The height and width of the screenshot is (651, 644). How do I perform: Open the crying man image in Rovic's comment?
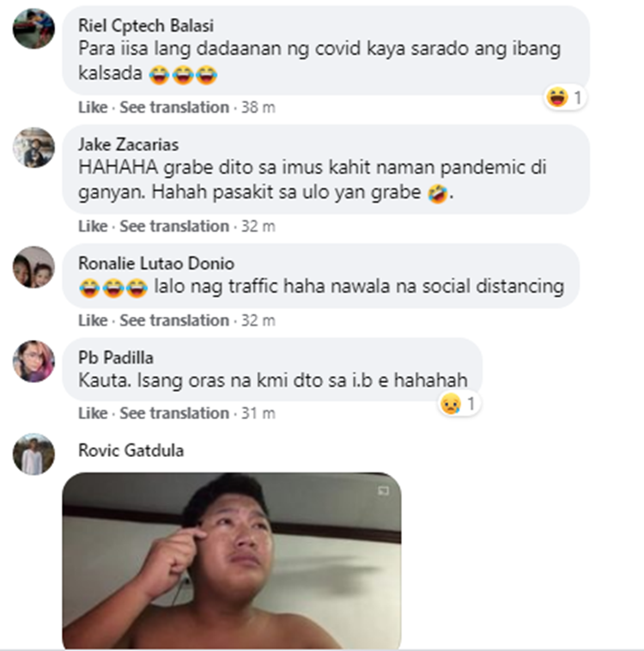(232, 561)
